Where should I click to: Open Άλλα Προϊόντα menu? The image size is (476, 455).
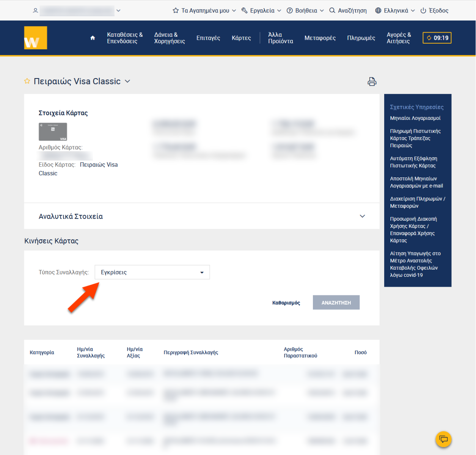point(281,38)
